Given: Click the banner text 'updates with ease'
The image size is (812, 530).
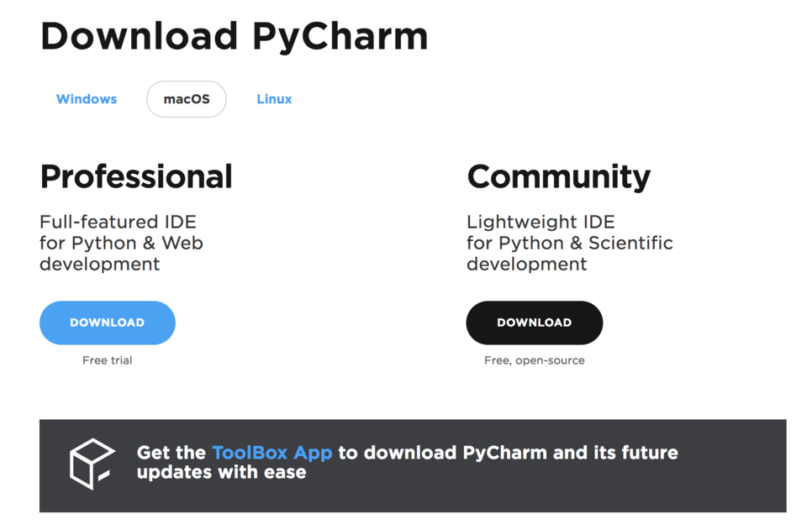Looking at the screenshot, I should click(222, 473).
